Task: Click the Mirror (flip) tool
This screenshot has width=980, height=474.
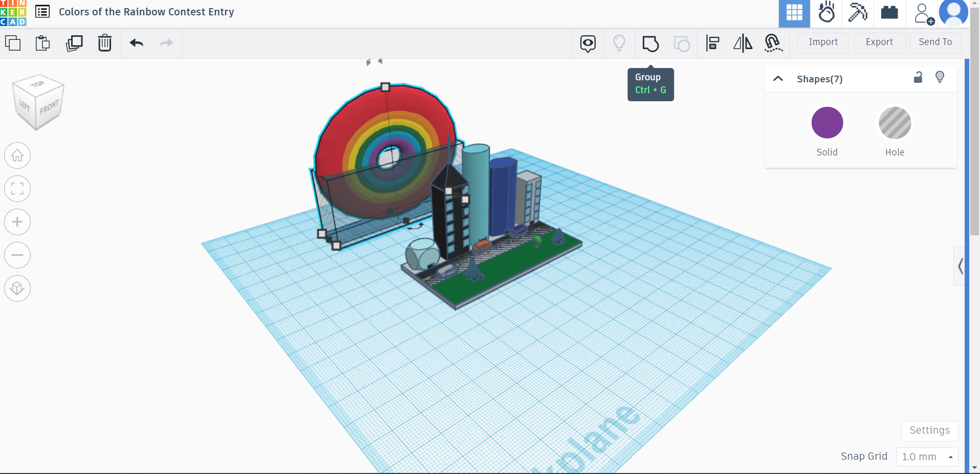Action: (743, 43)
